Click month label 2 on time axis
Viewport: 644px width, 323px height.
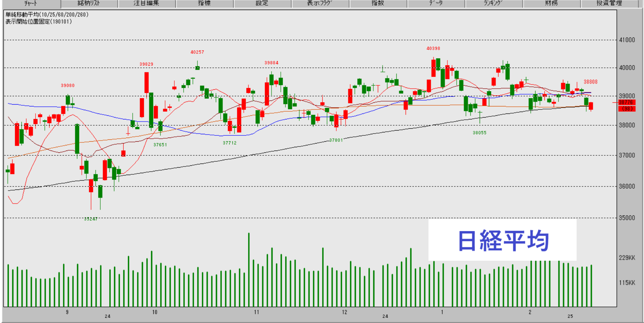pyautogui.click(x=530, y=312)
